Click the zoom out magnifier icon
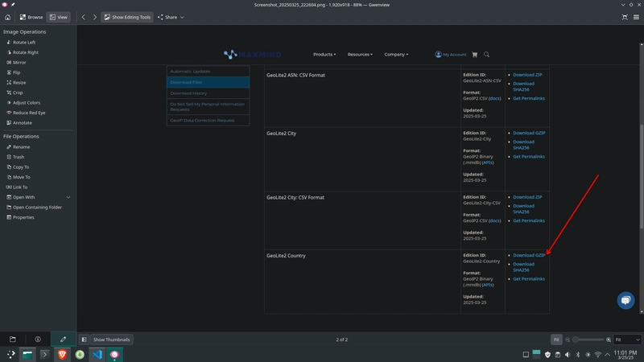Image resolution: width=644 pixels, height=362 pixels. point(568,339)
